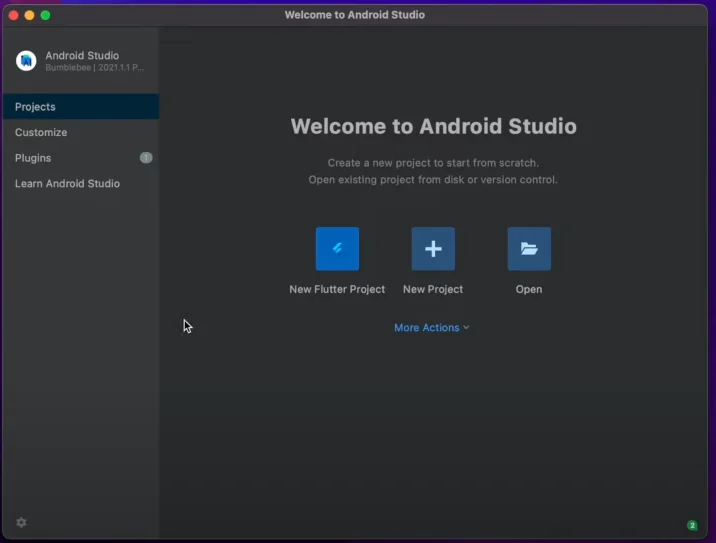Minimize the window using the yellow button
Image resolution: width=716 pixels, height=543 pixels.
click(30, 15)
